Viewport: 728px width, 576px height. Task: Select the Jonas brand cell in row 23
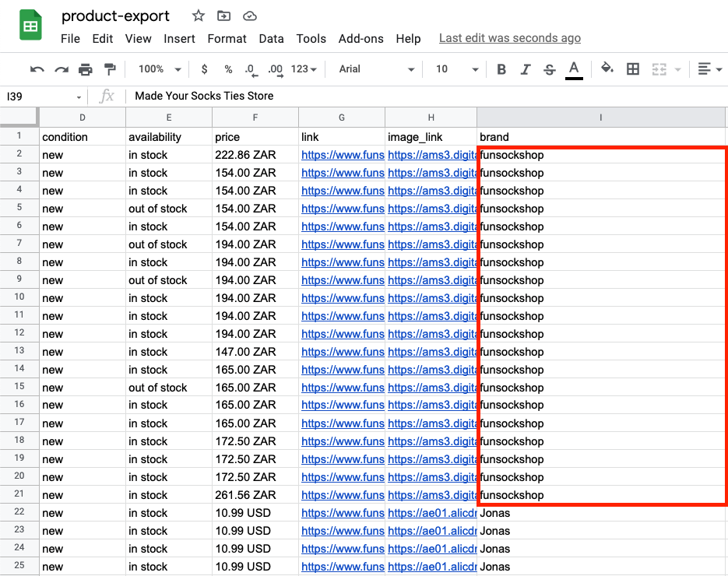(x=601, y=531)
